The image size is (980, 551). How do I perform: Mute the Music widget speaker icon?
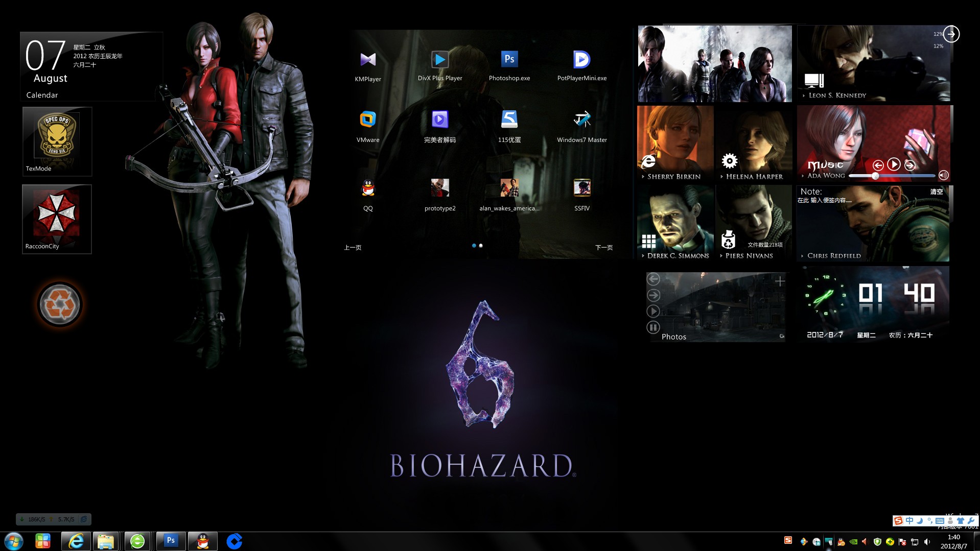pyautogui.click(x=943, y=175)
